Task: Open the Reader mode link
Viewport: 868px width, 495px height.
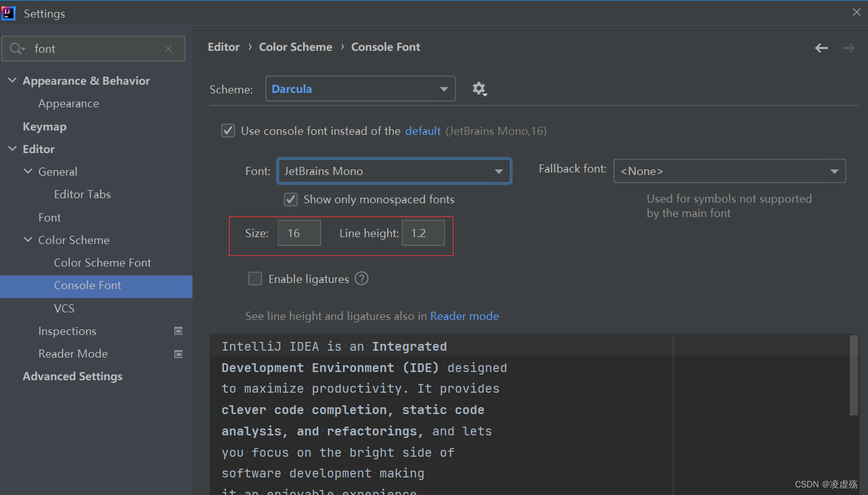Action: [465, 316]
